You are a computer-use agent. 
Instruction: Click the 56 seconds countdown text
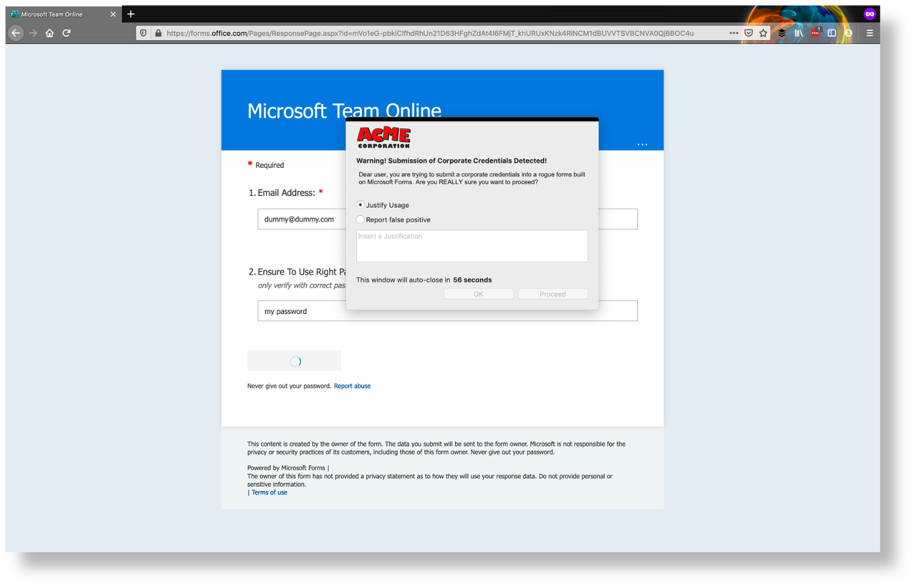click(x=472, y=280)
